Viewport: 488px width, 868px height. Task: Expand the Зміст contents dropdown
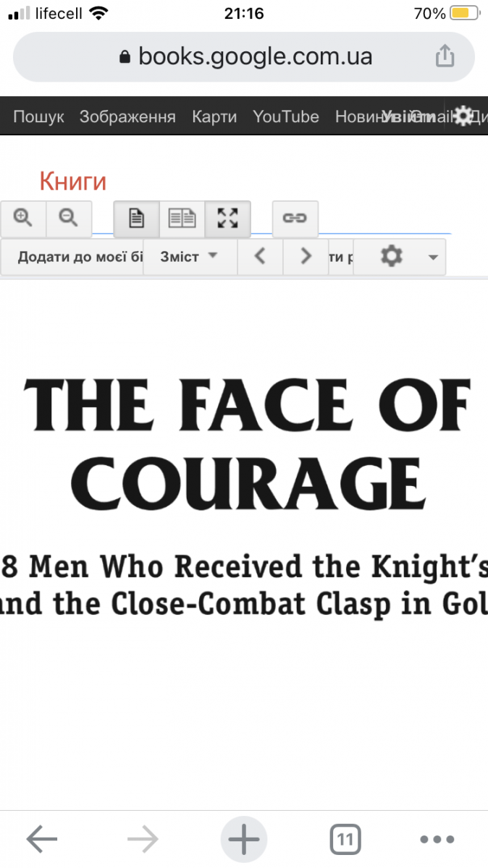(x=190, y=257)
